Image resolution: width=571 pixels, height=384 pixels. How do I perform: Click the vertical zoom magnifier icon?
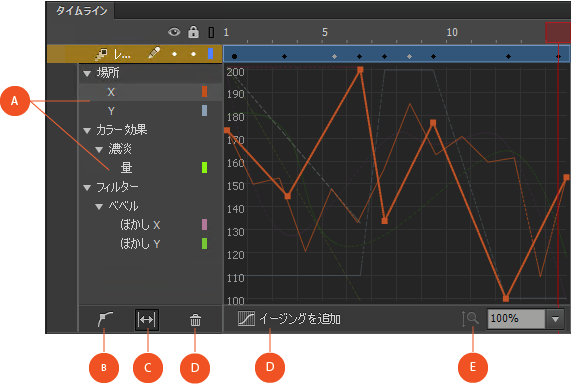(x=470, y=319)
